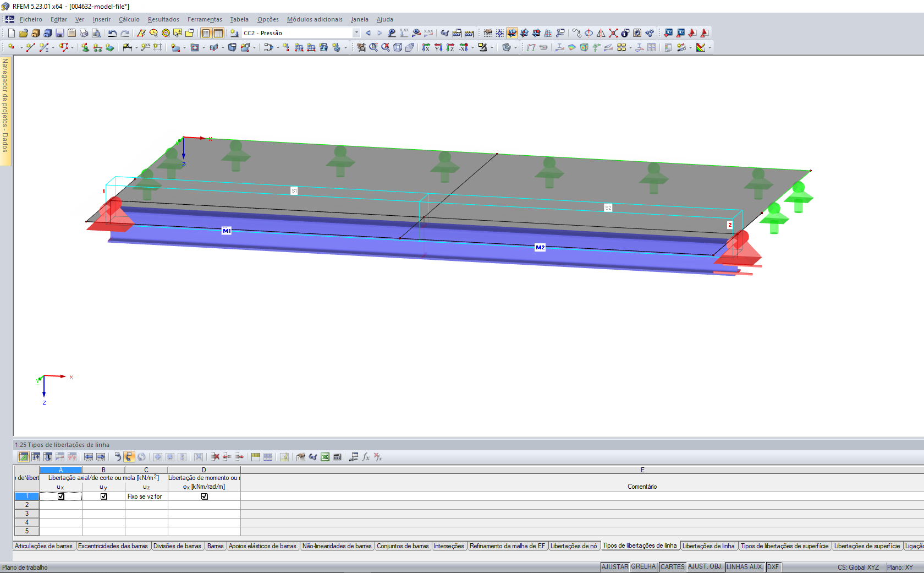
Task: Switch to Conjuntos de barras tab
Action: point(403,546)
